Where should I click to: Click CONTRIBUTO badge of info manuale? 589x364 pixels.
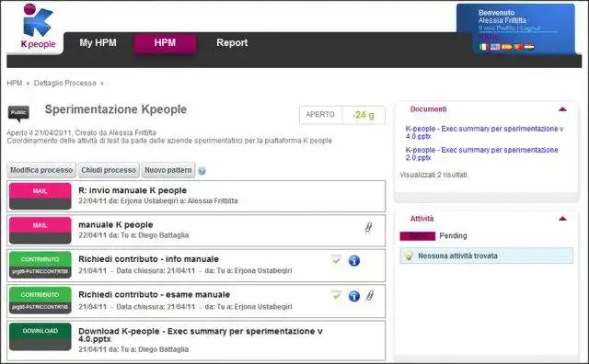[x=40, y=265]
